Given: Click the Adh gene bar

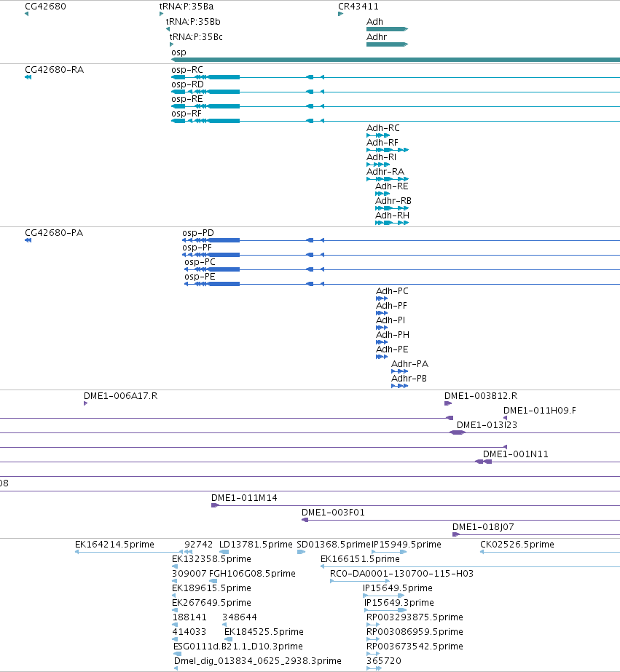Looking at the screenshot, I should 387,29.
